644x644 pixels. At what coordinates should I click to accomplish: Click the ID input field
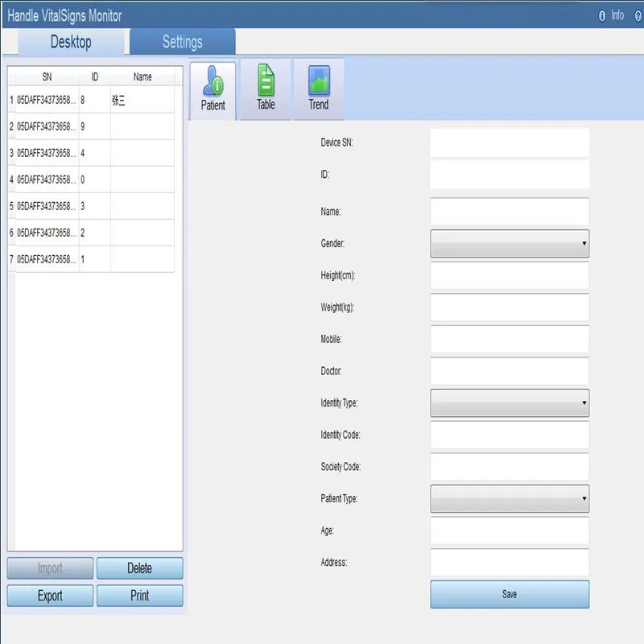pos(510,175)
